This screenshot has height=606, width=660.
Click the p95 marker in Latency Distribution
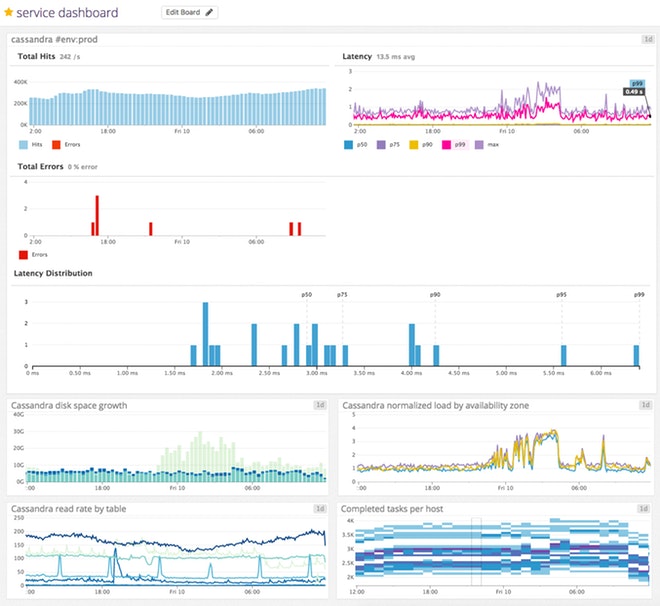point(562,295)
